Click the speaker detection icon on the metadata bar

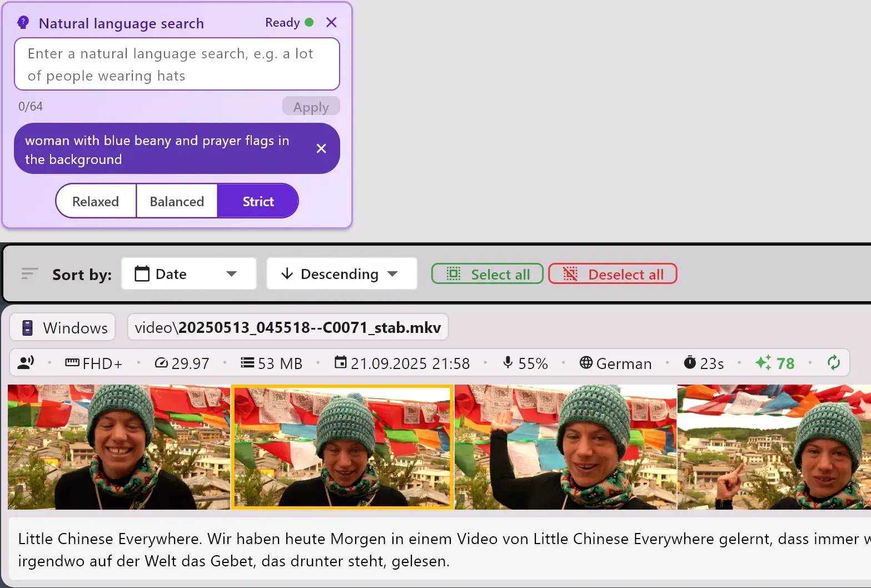[26, 362]
